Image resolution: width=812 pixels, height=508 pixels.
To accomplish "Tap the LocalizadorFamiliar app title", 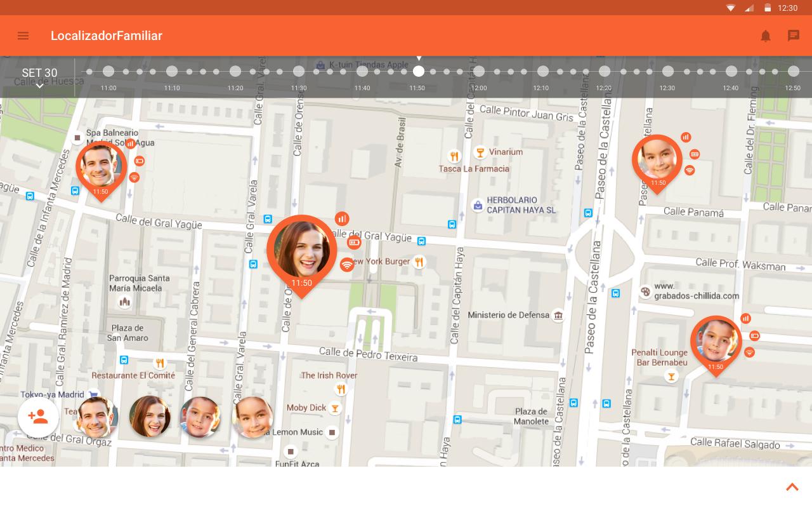I will (107, 36).
